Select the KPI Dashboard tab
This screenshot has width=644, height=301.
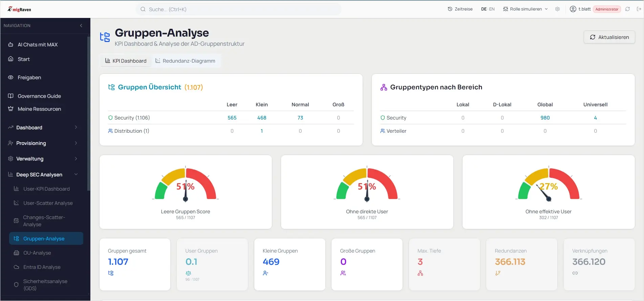click(126, 61)
